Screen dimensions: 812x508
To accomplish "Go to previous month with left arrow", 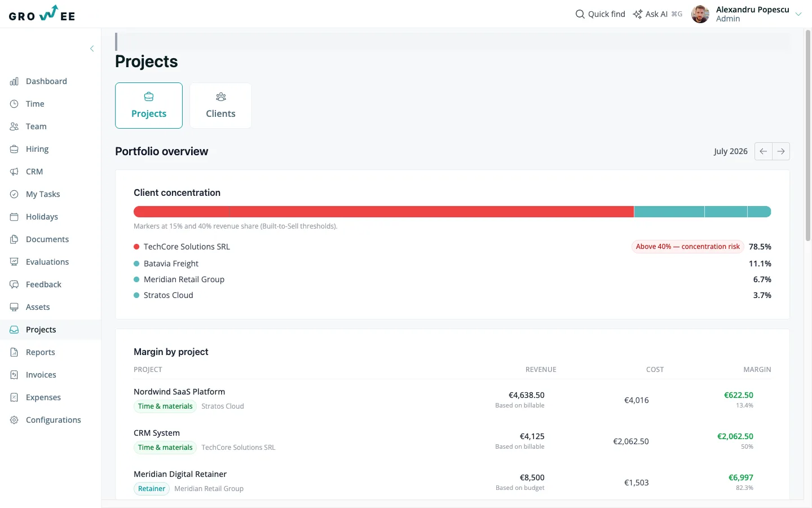I will [x=764, y=151].
